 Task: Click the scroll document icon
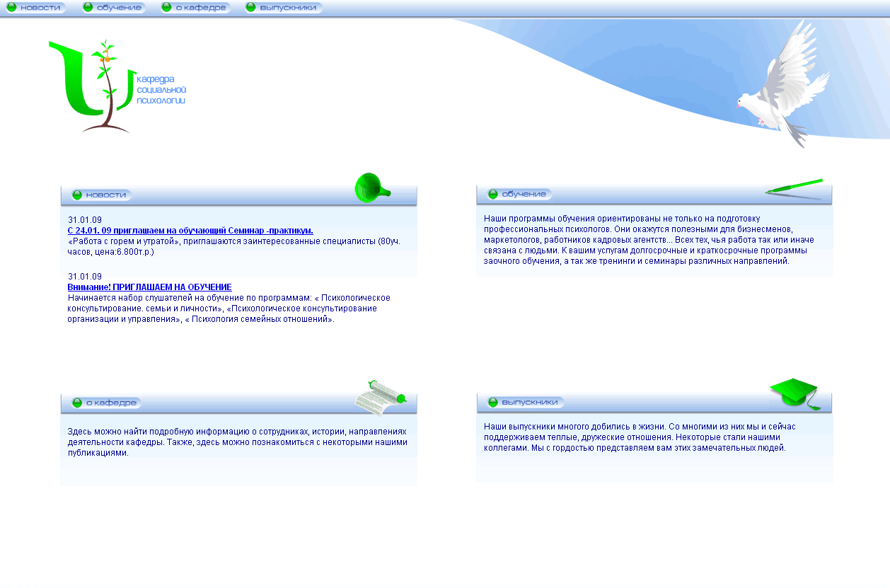[x=381, y=398]
